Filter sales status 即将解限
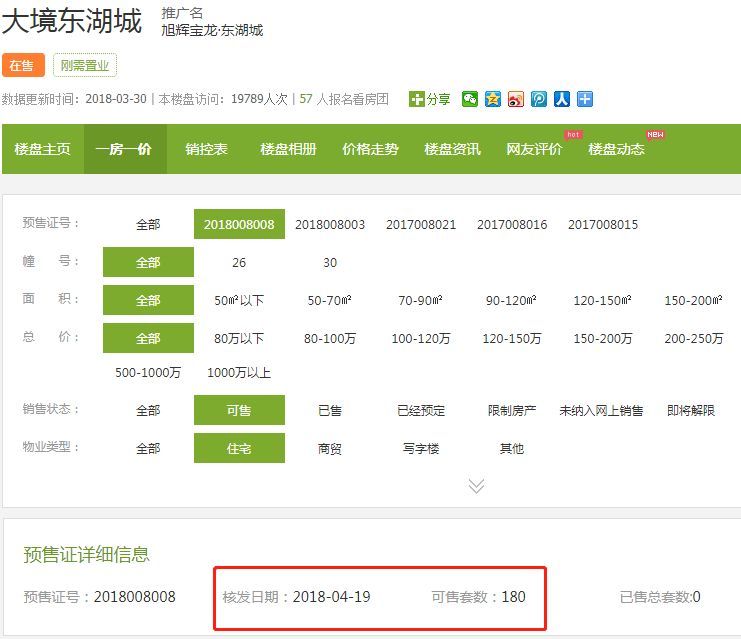This screenshot has height=639, width=741. pos(691,410)
